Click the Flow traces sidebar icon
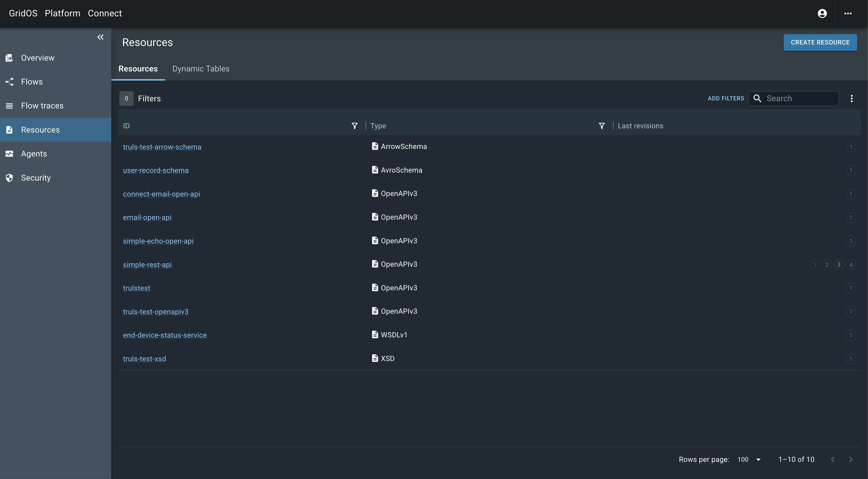The width and height of the screenshot is (868, 479). click(9, 106)
